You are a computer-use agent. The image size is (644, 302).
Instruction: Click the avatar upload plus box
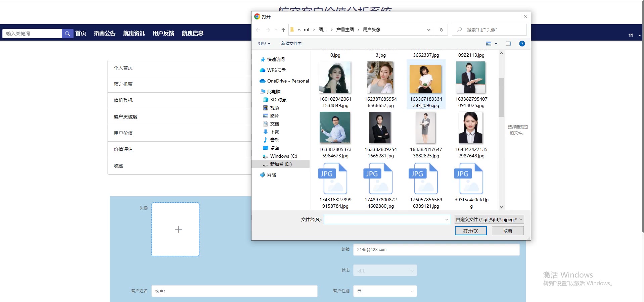[175, 230]
